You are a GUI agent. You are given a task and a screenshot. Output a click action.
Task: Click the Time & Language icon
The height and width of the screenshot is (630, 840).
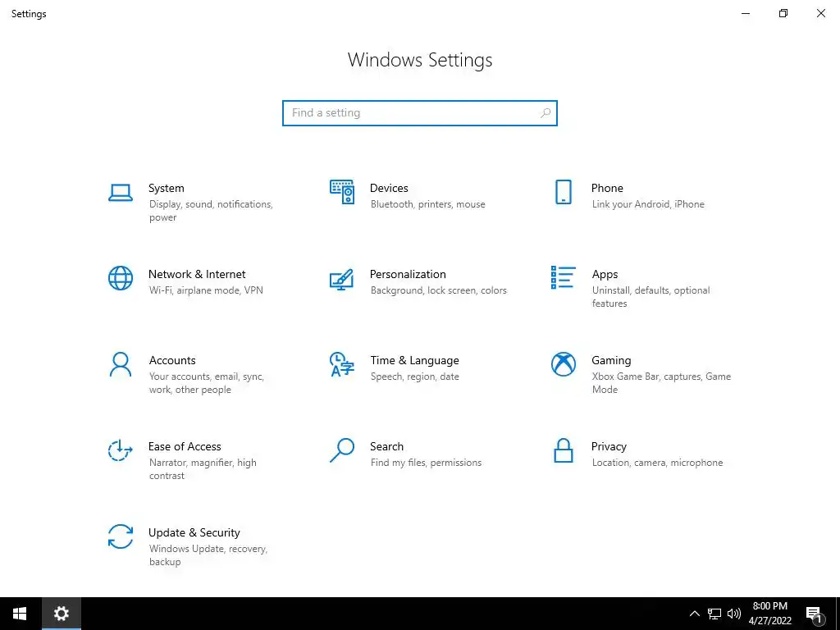click(x=342, y=364)
